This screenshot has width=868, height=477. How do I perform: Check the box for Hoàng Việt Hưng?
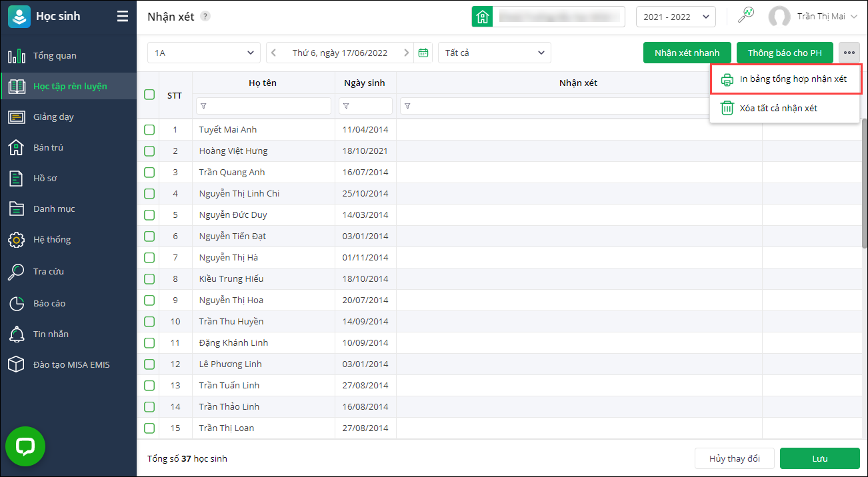(149, 151)
